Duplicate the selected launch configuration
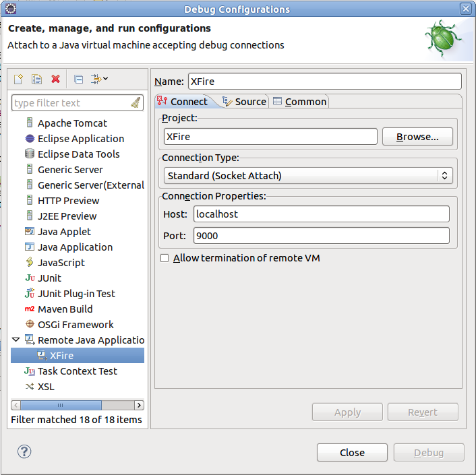Screen dimensions: 476x475 click(x=36, y=80)
